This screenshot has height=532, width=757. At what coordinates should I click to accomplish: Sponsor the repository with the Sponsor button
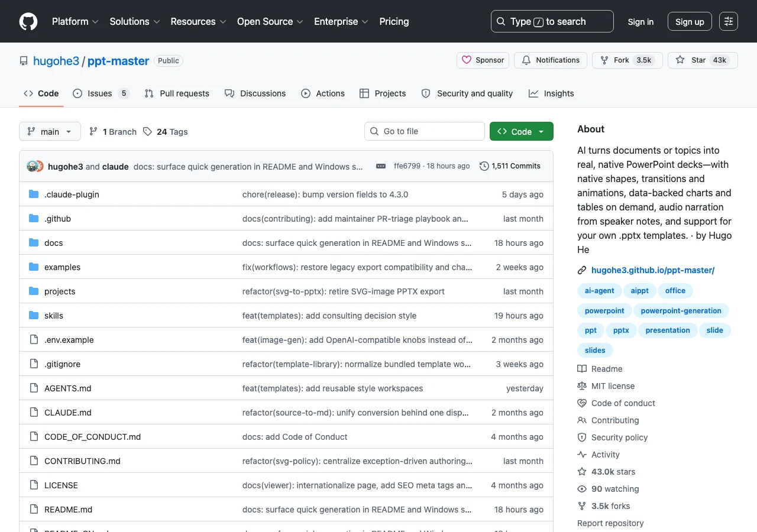[x=483, y=60]
